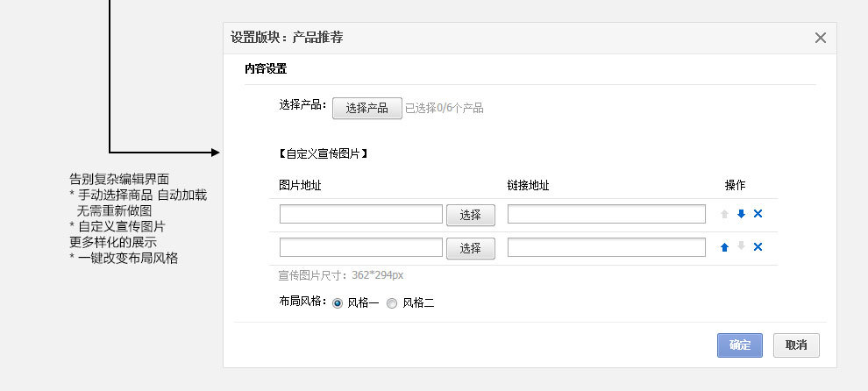Click the 内容设置 section heading
The width and height of the screenshot is (868, 391).
tap(266, 68)
